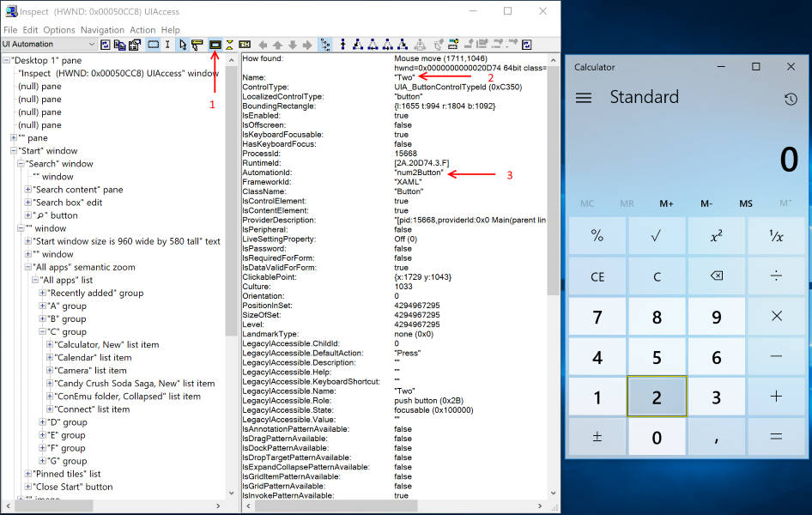Screen dimensions: 812x515
Task: Expand the "Search content" pane node
Action: tap(28, 190)
